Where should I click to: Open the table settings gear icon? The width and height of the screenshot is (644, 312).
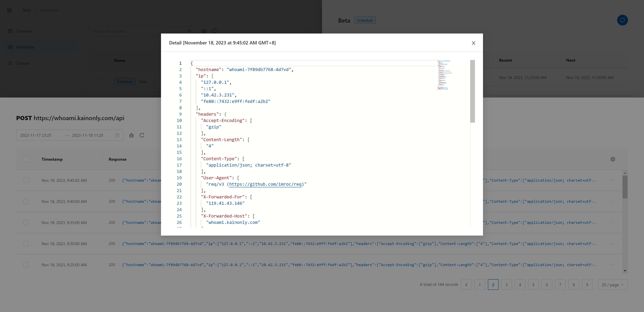612,159
